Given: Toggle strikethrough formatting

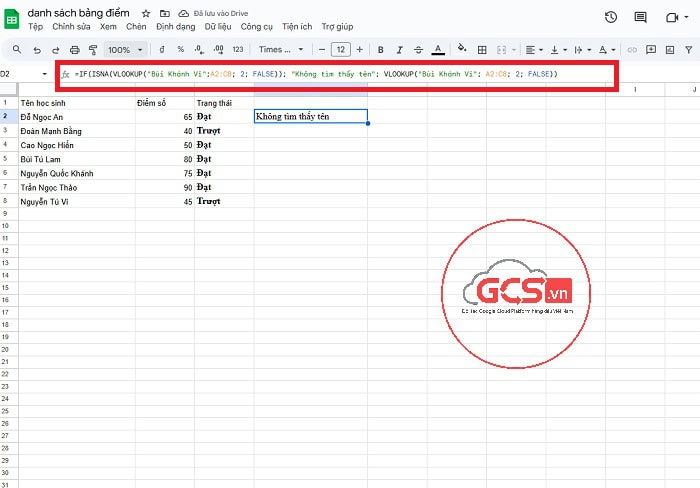Looking at the screenshot, I should 418,49.
